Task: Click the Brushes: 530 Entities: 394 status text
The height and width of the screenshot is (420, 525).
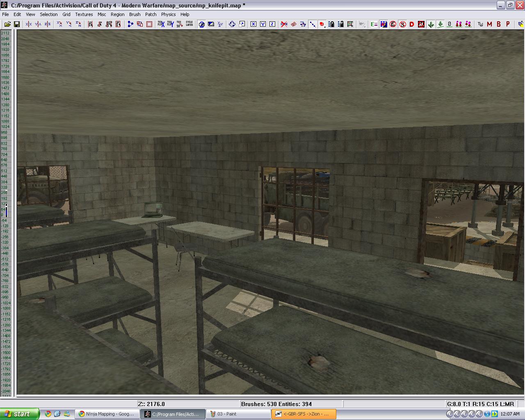Action: coord(276,404)
